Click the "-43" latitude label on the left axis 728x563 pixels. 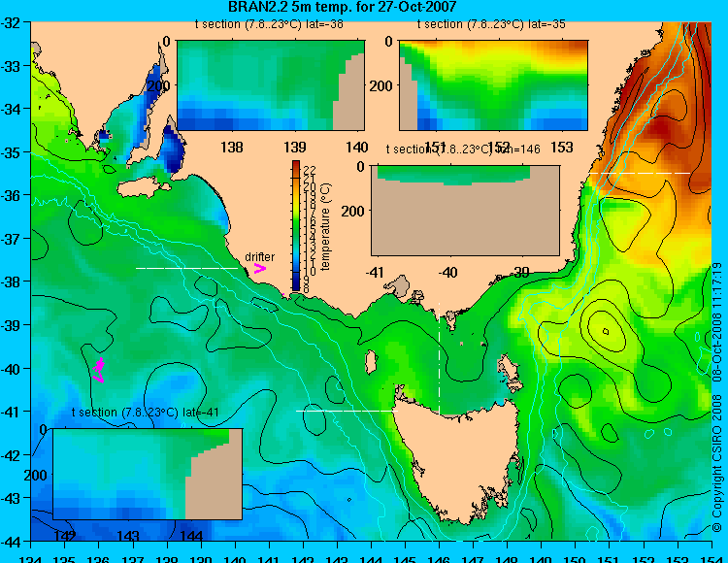(11, 499)
